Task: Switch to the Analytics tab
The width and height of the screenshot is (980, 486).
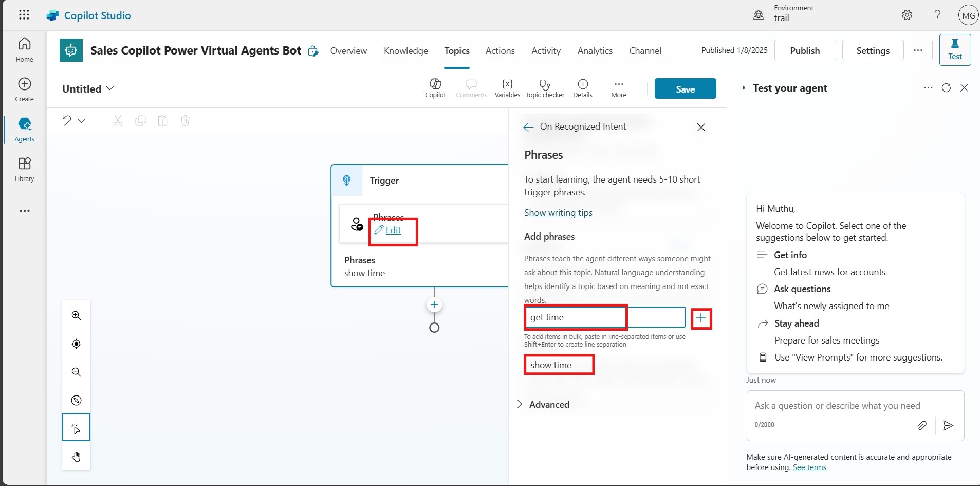Action: coord(595,51)
